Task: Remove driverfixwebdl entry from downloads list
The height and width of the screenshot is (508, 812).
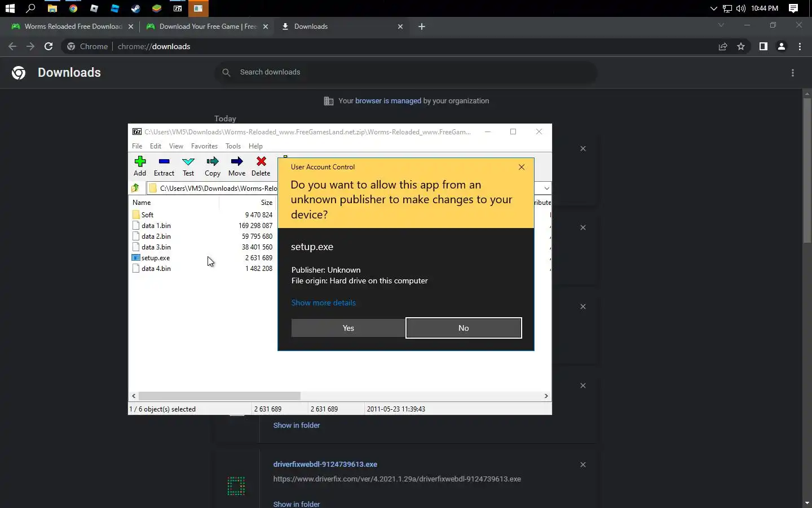Action: (x=583, y=465)
